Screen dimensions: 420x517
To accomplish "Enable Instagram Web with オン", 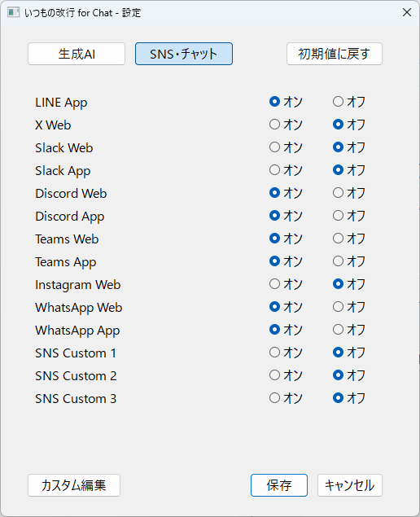I will (286, 284).
